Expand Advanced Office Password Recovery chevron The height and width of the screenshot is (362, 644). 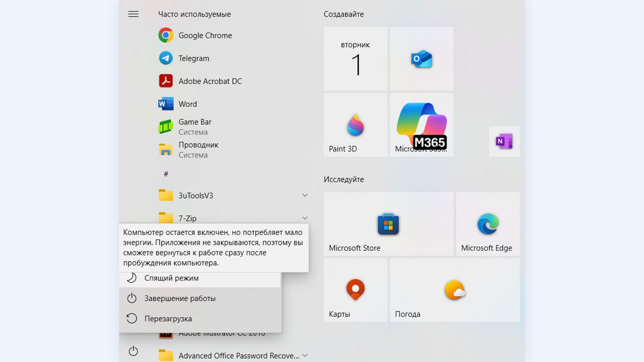[305, 355]
